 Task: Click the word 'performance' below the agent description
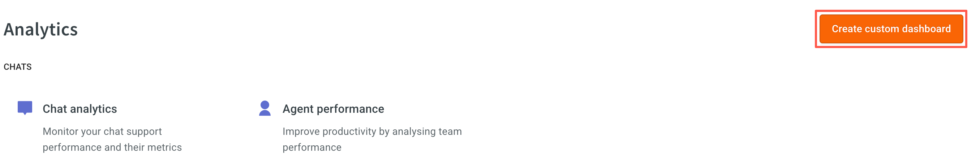(312, 147)
